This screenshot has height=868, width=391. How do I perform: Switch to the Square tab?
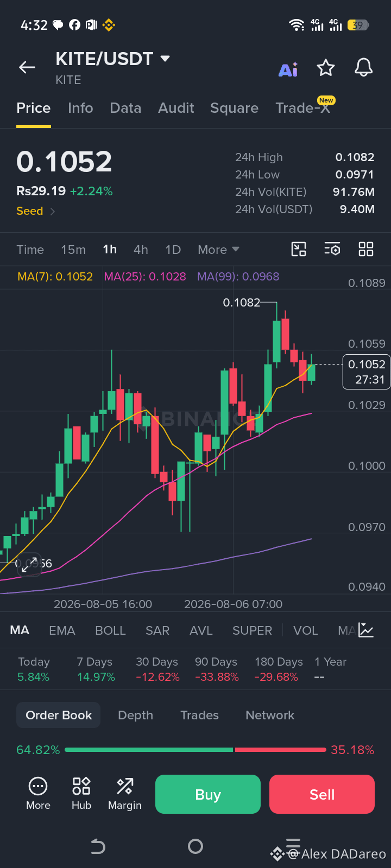tap(234, 108)
